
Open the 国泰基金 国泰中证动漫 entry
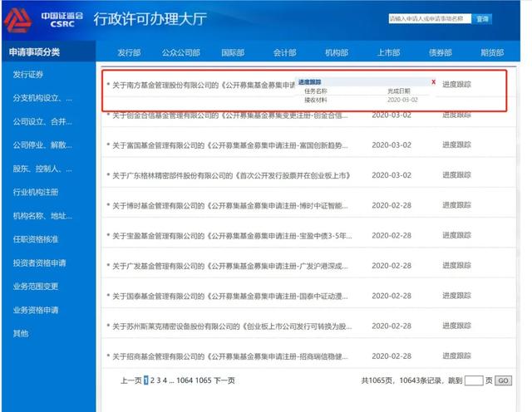(230, 297)
